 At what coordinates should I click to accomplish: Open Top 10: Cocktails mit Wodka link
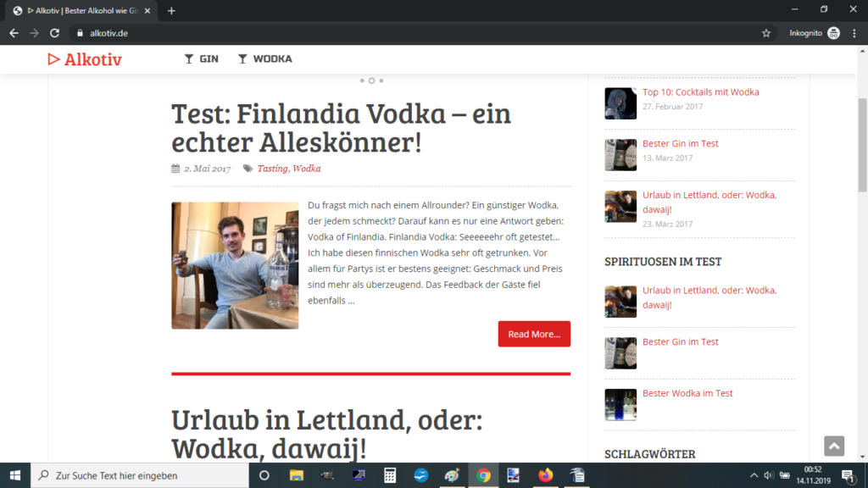(x=701, y=91)
